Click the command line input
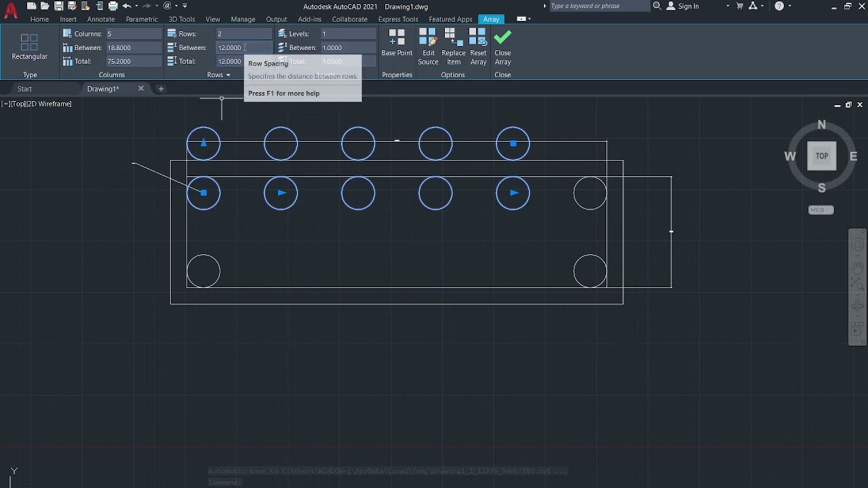The width and height of the screenshot is (868, 488). (x=387, y=482)
